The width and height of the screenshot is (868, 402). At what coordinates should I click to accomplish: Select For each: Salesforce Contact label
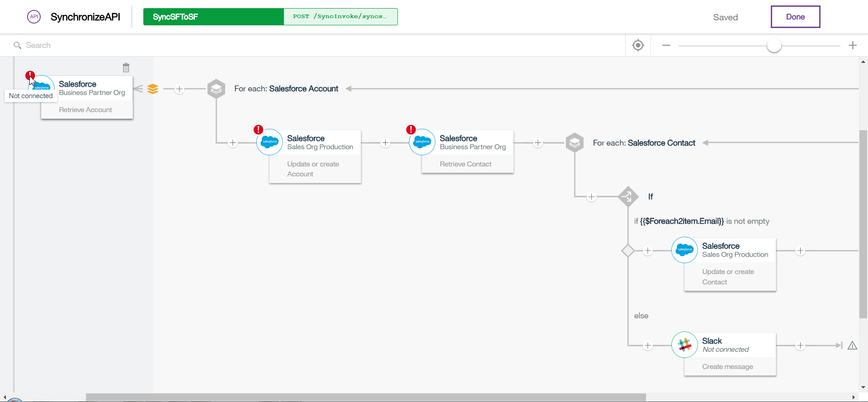click(x=644, y=143)
